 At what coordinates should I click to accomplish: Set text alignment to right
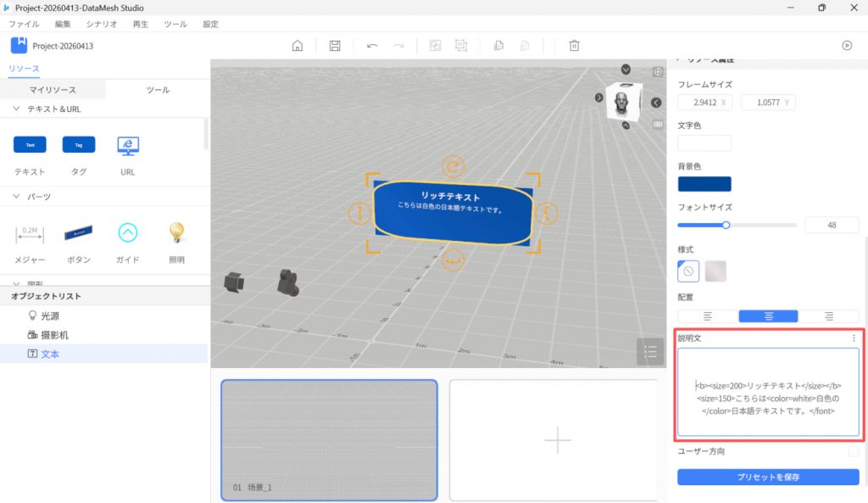829,316
